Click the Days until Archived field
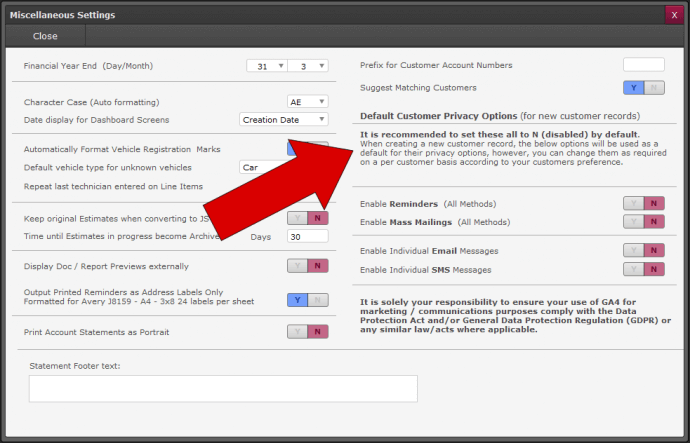Screen dimensions: 690x443 tap(308, 236)
